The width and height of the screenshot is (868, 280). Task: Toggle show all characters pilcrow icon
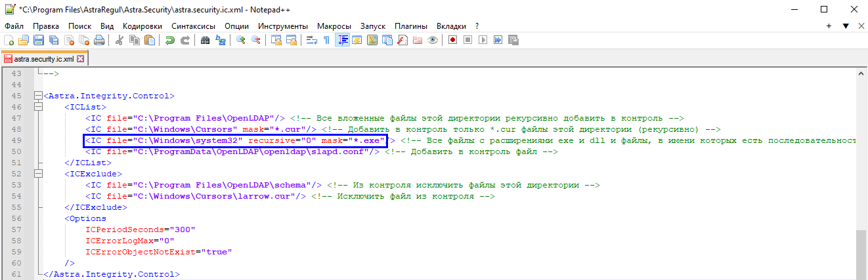coord(326,40)
